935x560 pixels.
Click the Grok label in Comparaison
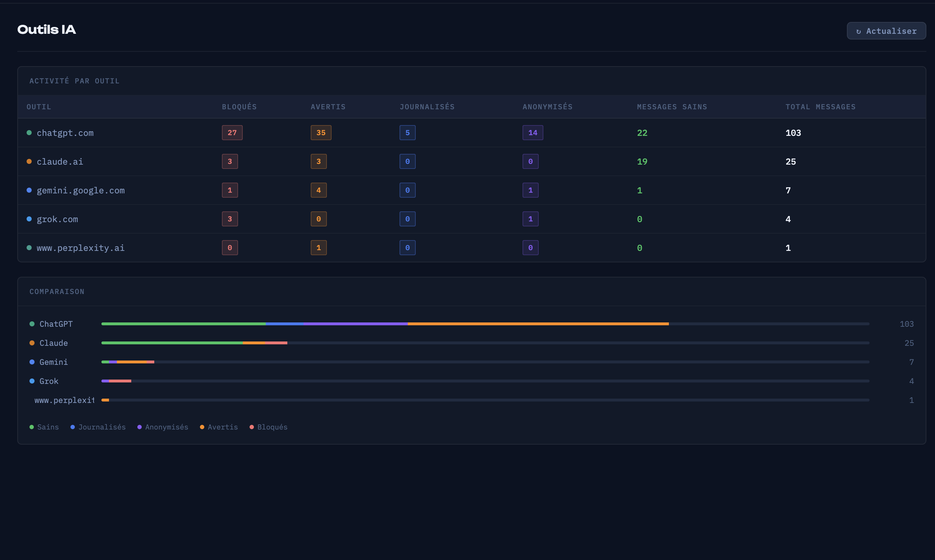click(49, 381)
